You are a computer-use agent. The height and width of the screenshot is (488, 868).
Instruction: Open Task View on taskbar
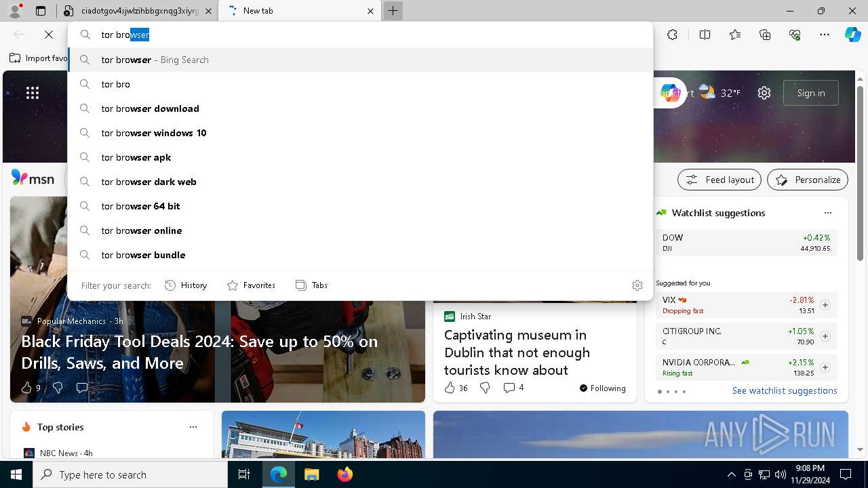pos(244,474)
